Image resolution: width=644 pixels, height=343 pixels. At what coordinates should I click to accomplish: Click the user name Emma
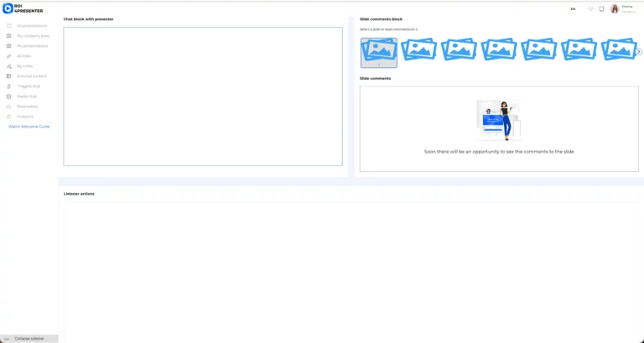pos(626,7)
